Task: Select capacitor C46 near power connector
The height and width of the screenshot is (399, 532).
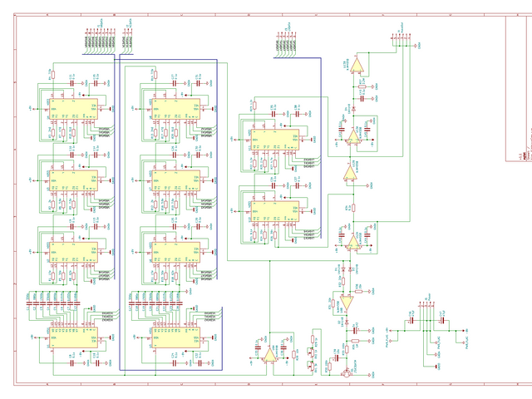Action: point(411,321)
